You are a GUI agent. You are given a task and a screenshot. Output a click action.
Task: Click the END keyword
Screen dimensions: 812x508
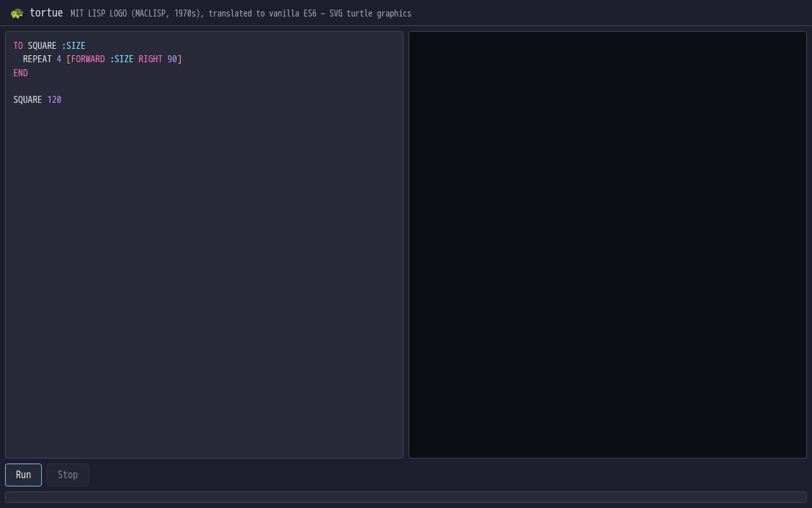click(20, 73)
